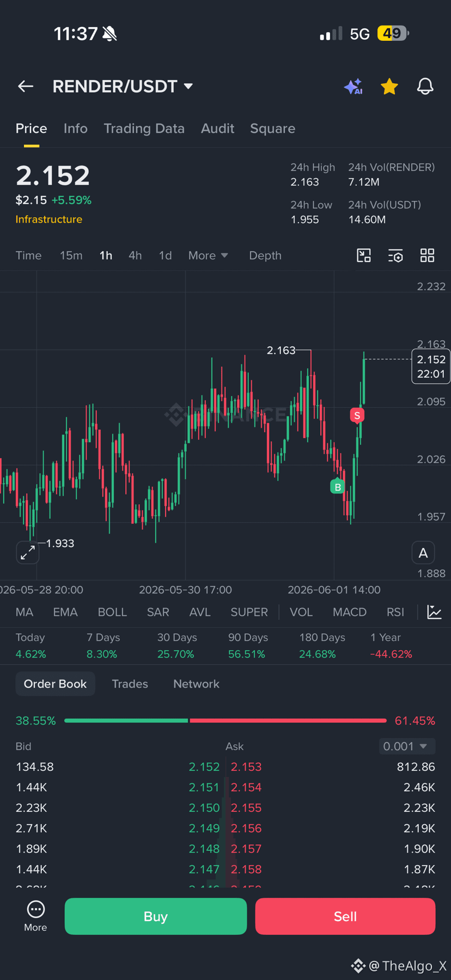This screenshot has height=980, width=451.
Task: Tap the 2.152 current price label
Action: (431, 366)
